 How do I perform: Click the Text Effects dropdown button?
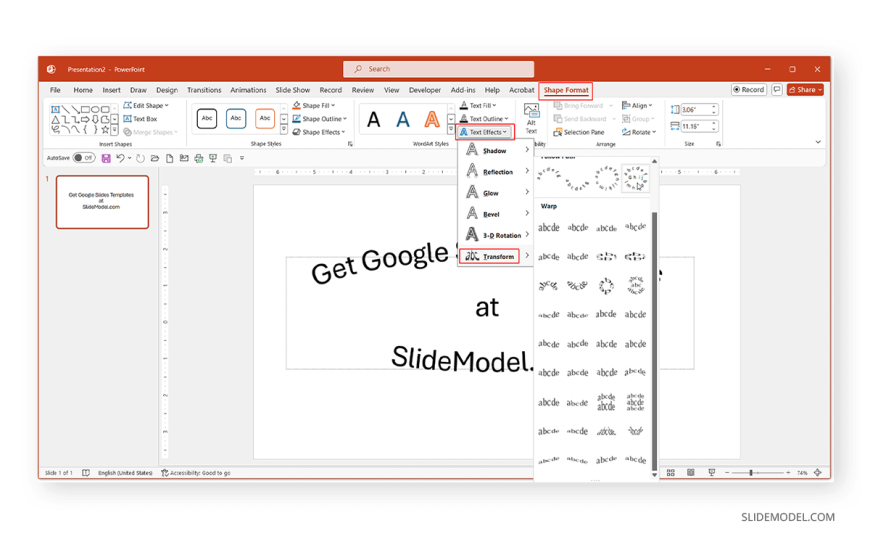tap(485, 132)
